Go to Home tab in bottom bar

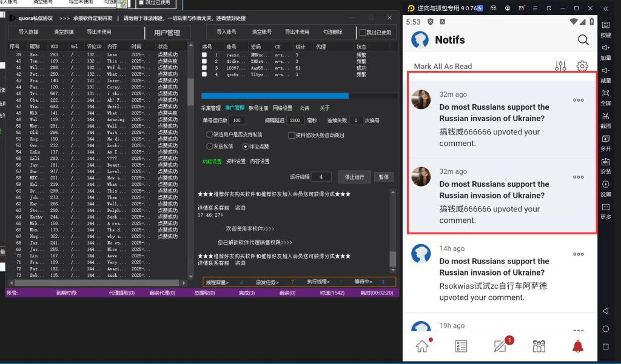pyautogui.click(x=422, y=346)
